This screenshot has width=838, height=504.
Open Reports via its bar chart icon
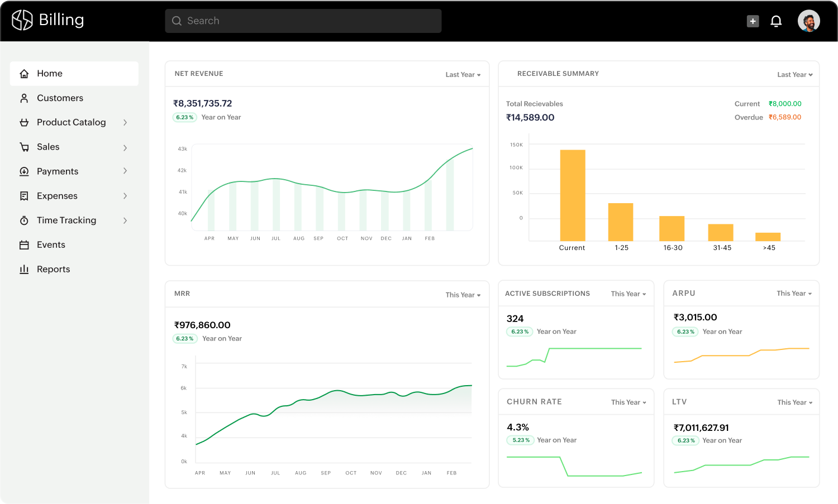24,269
